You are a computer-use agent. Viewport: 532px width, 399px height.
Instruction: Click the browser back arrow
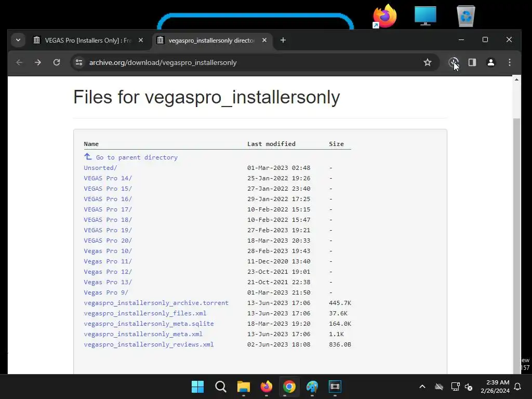pyautogui.click(x=19, y=62)
